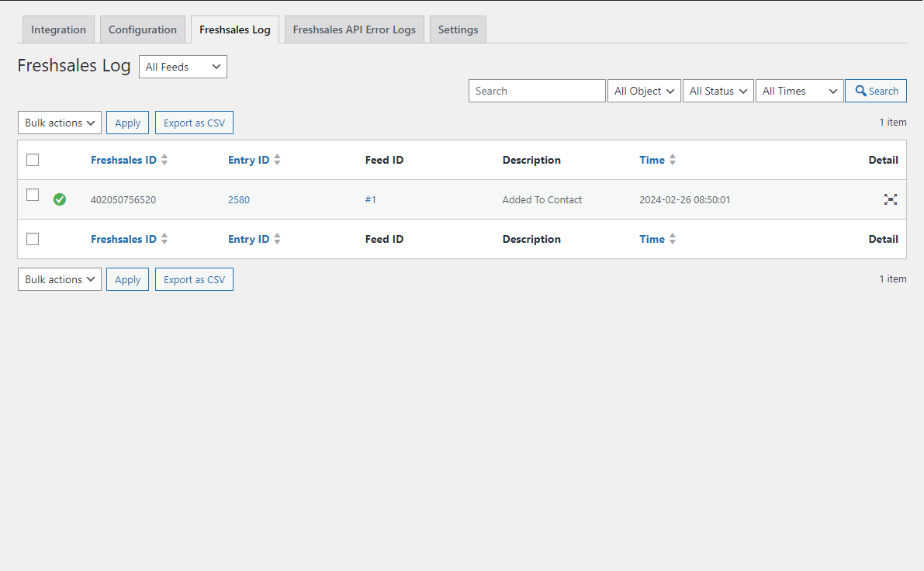The width and height of the screenshot is (924, 571).
Task: Open the Freshsales API Error Logs tab
Action: click(x=354, y=29)
